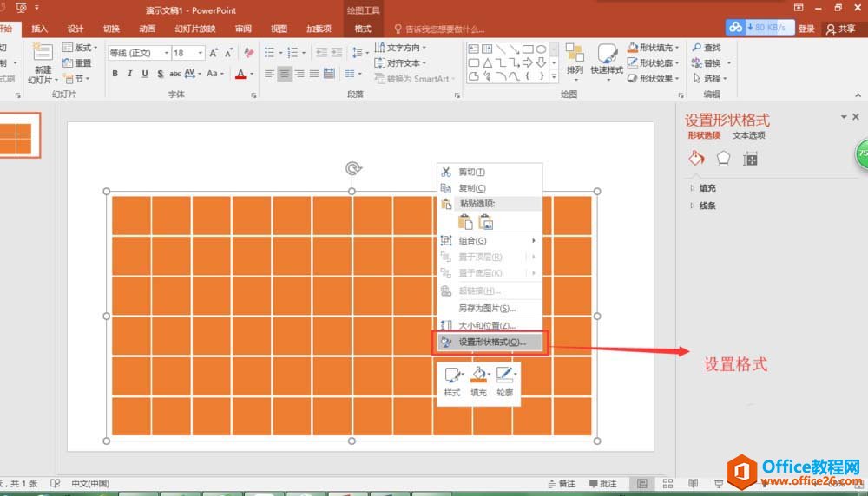Click the clear formatting eraser icon

(x=250, y=53)
